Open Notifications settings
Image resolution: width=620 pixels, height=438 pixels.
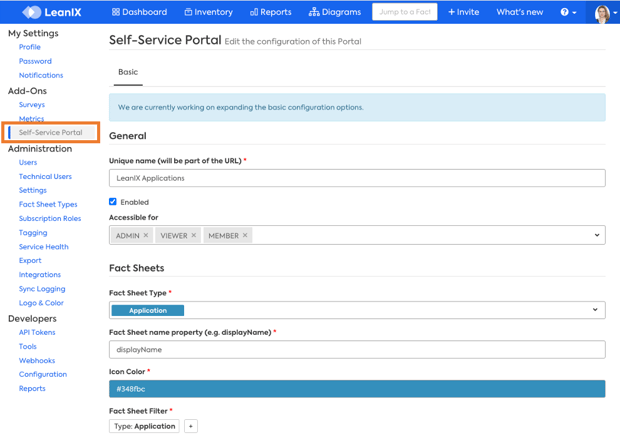coord(41,75)
